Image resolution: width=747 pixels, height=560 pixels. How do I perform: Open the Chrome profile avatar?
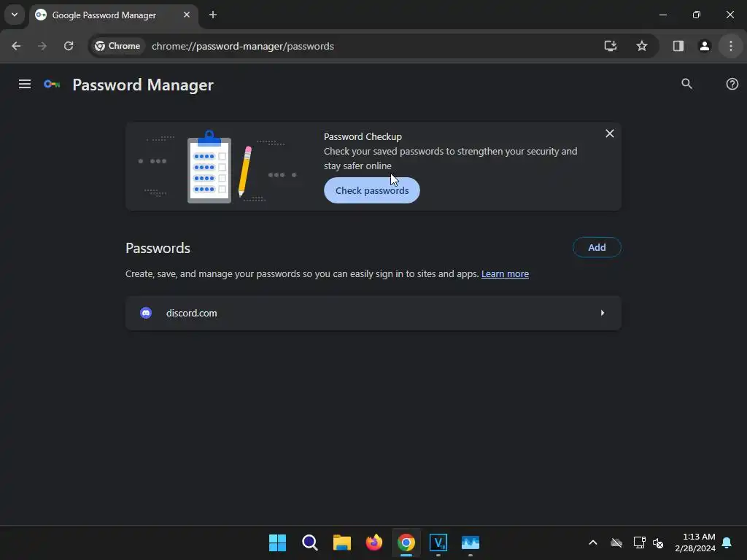tap(704, 46)
